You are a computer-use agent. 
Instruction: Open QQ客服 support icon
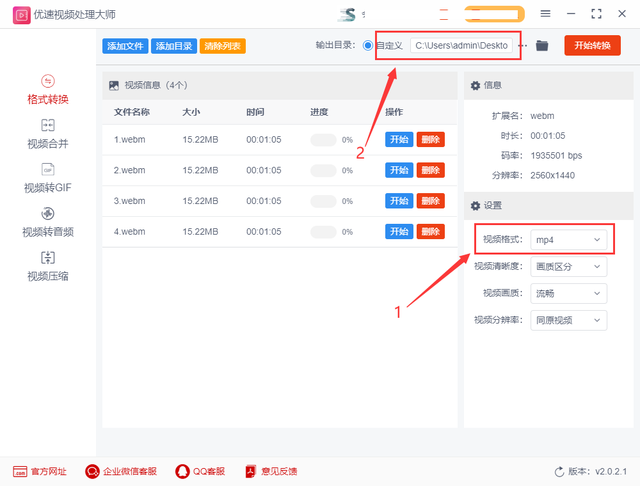coord(182,471)
